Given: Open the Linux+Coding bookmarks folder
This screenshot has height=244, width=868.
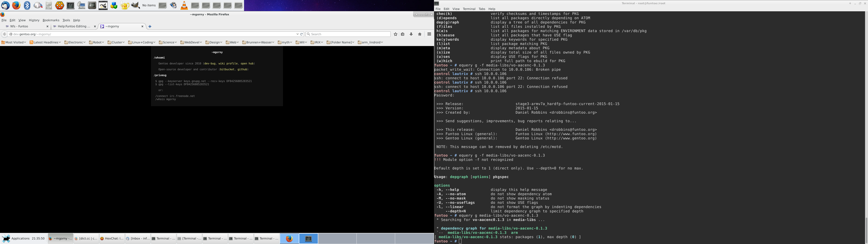Looking at the screenshot, I should [142, 42].
